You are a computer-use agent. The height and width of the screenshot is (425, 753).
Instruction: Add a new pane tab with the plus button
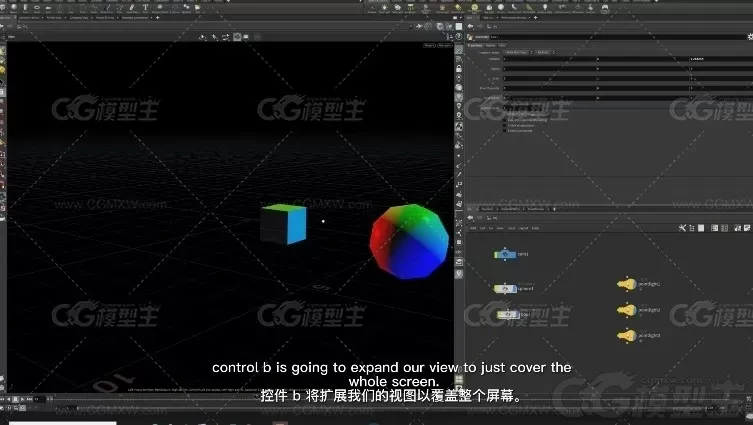158,17
